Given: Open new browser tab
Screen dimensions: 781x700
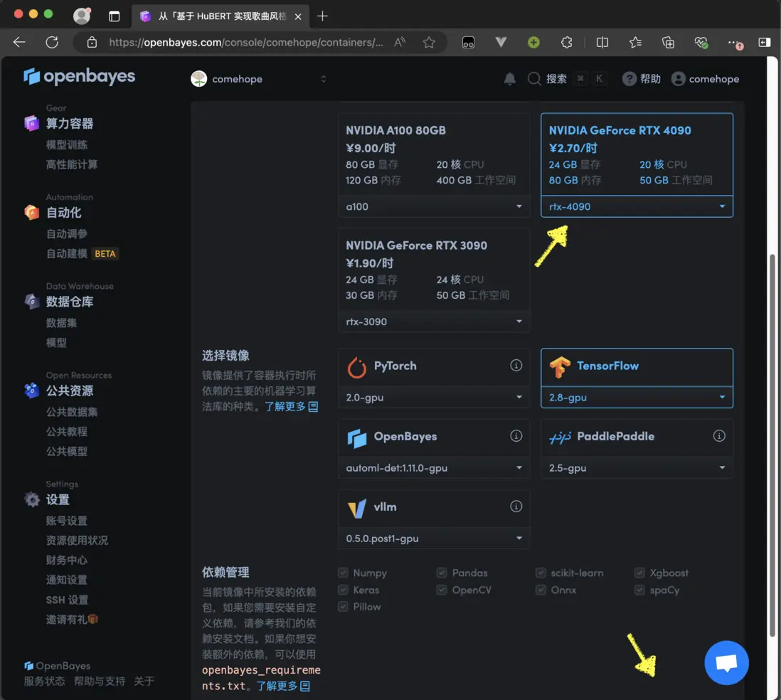Looking at the screenshot, I should [x=323, y=16].
